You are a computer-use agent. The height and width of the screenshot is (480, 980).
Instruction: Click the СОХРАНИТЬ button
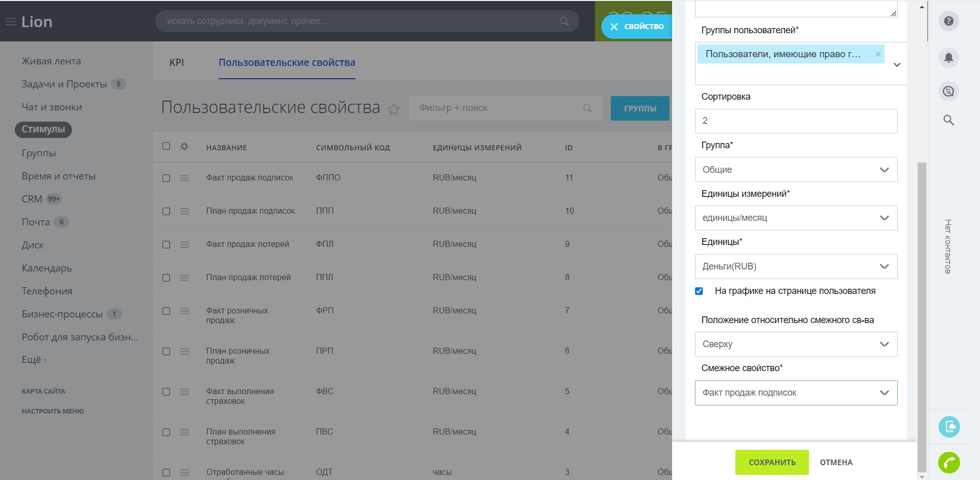click(772, 462)
